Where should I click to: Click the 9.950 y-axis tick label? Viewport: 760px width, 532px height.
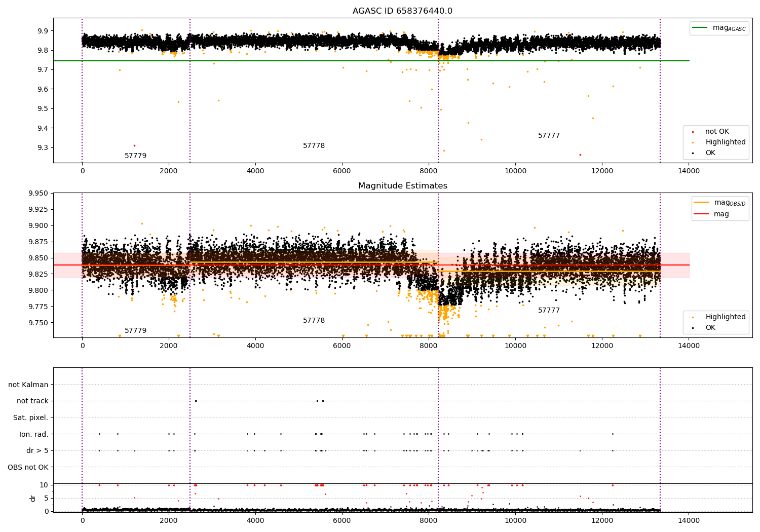(x=39, y=194)
